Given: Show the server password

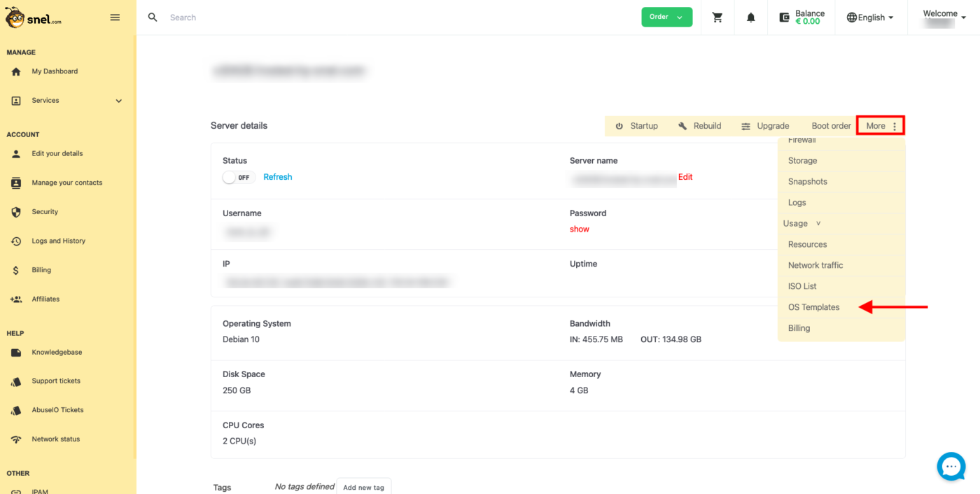Looking at the screenshot, I should (579, 229).
